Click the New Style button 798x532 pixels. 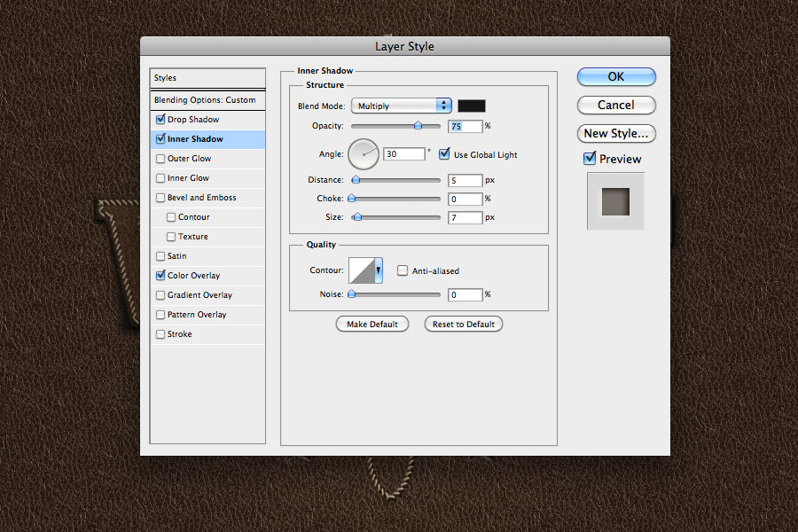(x=615, y=133)
